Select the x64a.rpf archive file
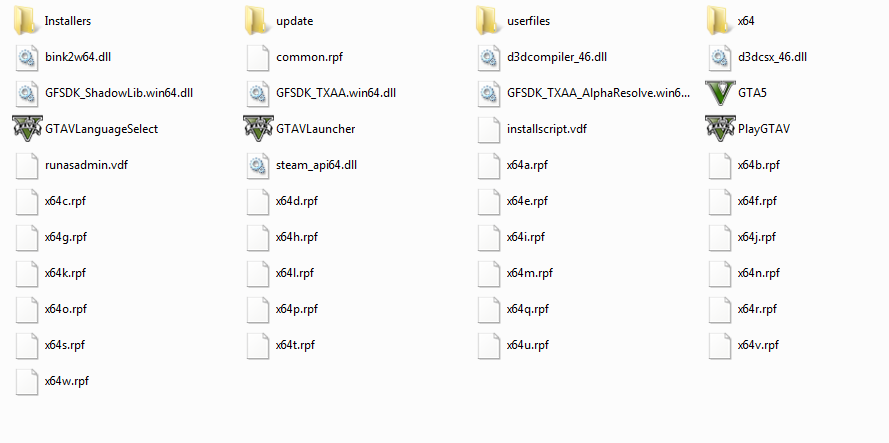The width and height of the screenshot is (889, 443). pyautogui.click(x=513, y=165)
